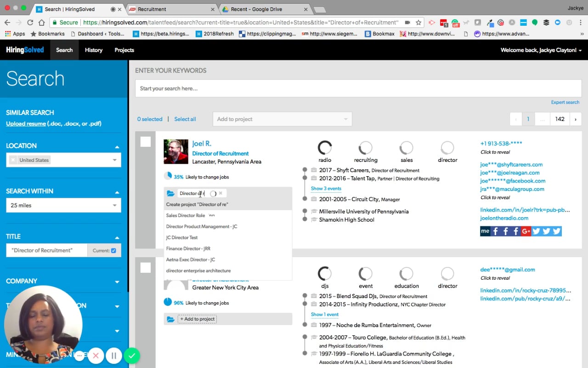
Task: Go to the next results page arrow
Action: [576, 119]
